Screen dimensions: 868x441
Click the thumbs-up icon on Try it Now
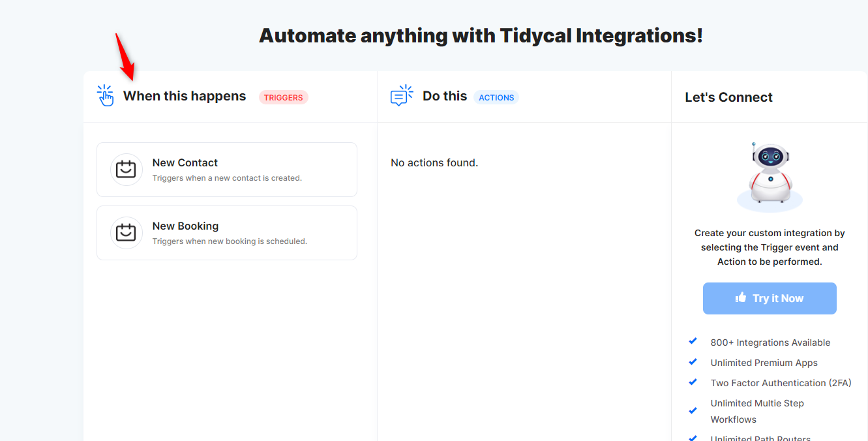click(741, 297)
